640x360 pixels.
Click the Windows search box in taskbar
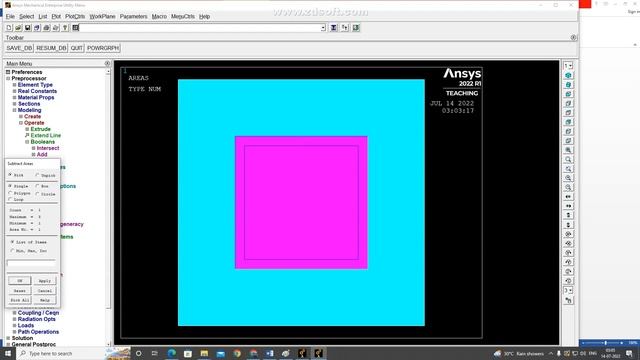point(61,353)
